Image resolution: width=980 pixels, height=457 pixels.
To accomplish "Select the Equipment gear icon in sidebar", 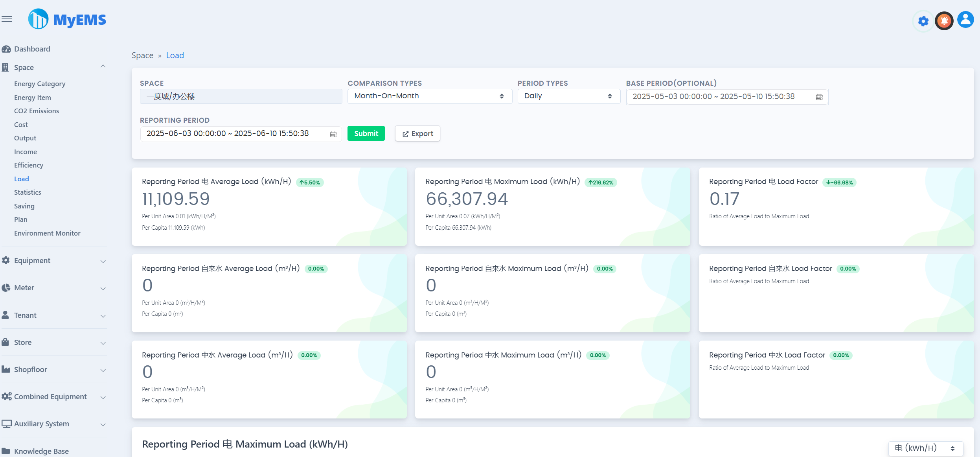I will (6, 260).
